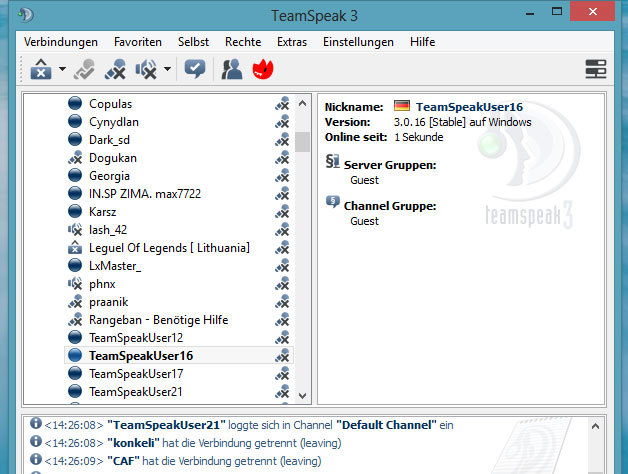Click the Server Gruppen section icon
This screenshot has width=628, height=474.
click(x=332, y=161)
